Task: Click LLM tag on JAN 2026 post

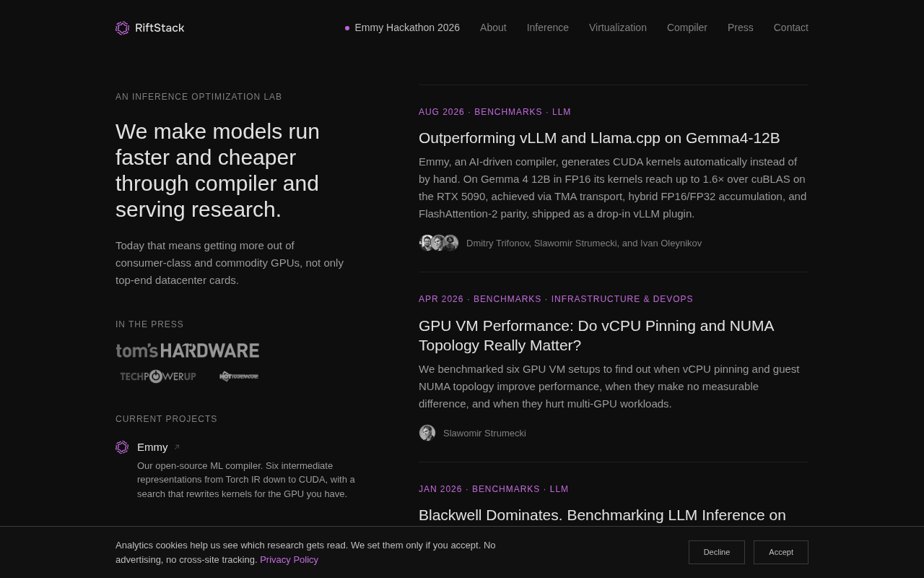Action: [x=559, y=489]
